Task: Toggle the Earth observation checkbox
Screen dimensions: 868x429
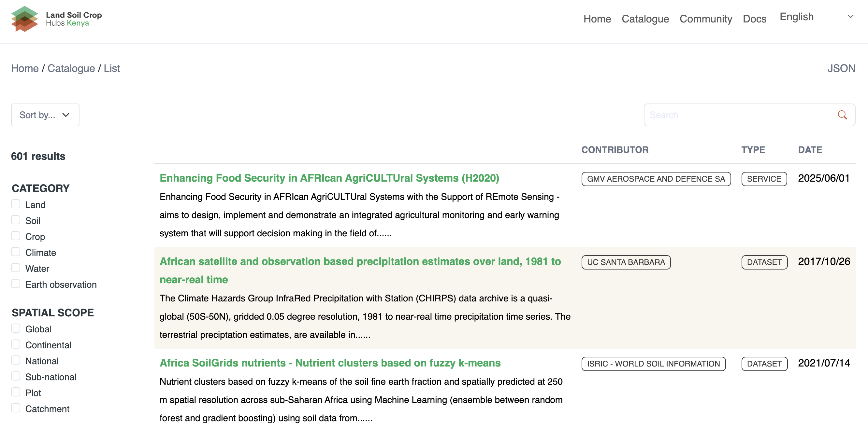Action: (16, 284)
